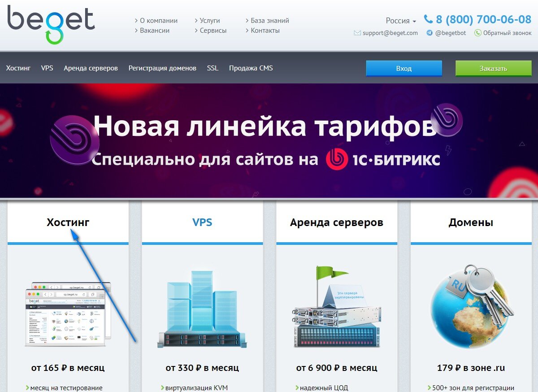Click the support@beget.com email link
Viewport: 538px width, 392px height.
[390, 33]
